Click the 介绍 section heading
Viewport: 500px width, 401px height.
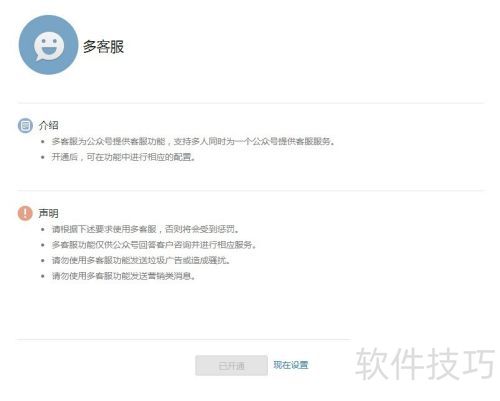(49, 126)
